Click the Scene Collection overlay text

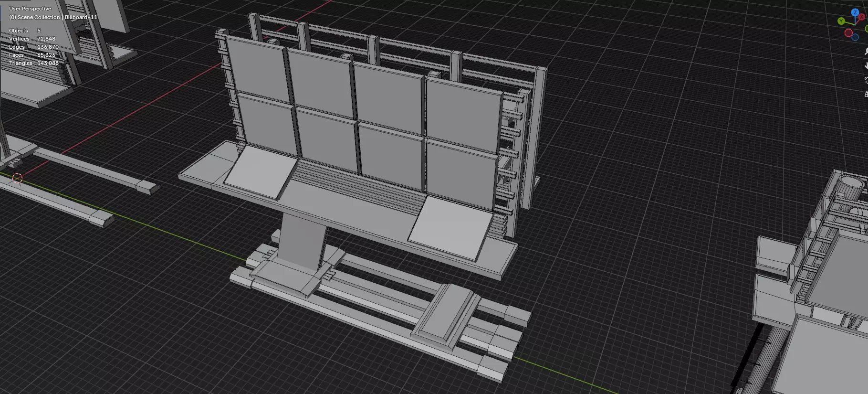tap(34, 17)
